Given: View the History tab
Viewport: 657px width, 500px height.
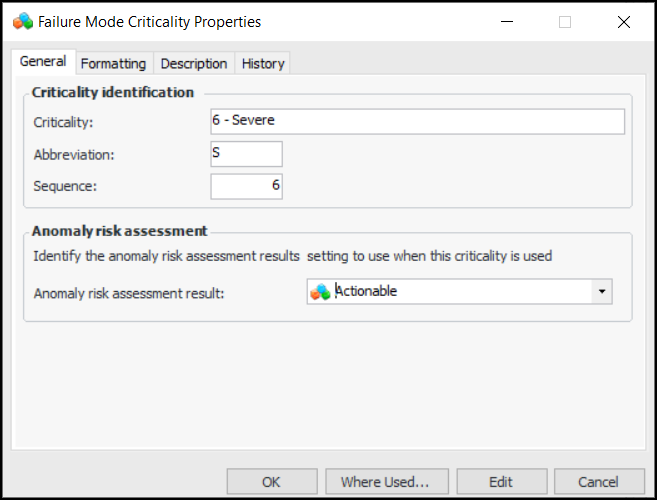Looking at the screenshot, I should coord(263,63).
